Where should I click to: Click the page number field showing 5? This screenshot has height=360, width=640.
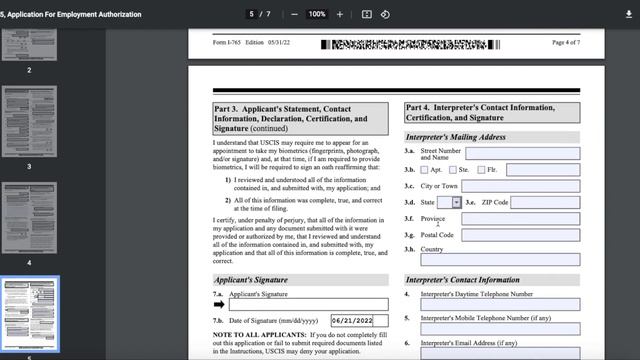(x=251, y=14)
